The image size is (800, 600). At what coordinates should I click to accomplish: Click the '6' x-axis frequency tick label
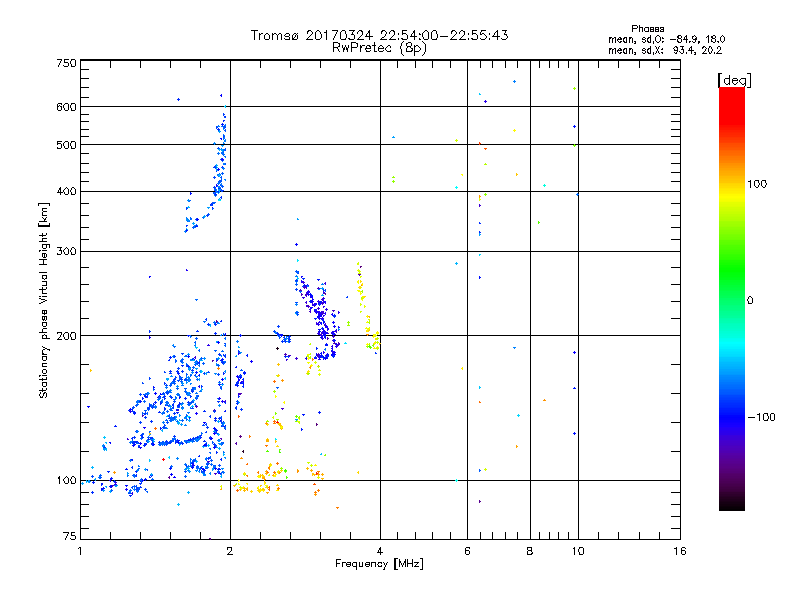pos(467,552)
